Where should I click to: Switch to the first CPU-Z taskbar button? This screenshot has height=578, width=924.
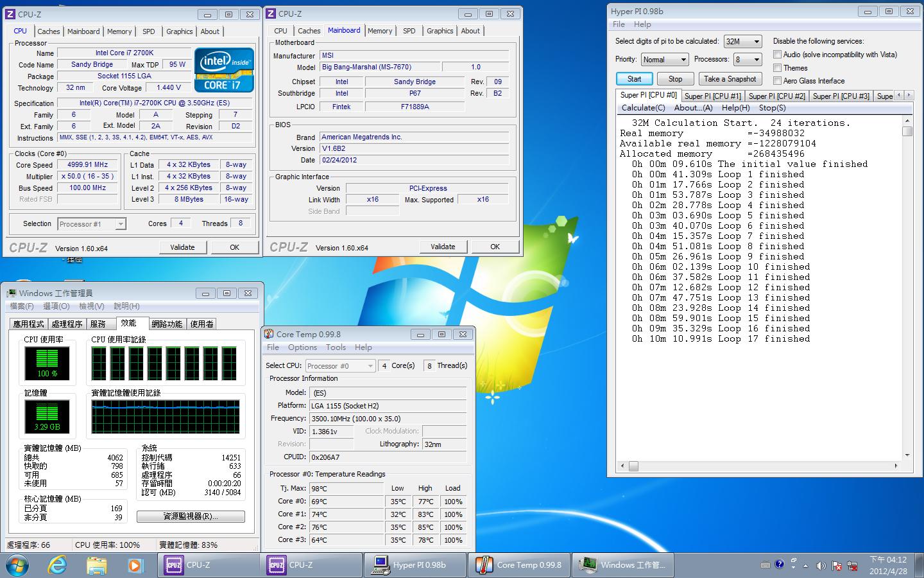tap(209, 565)
